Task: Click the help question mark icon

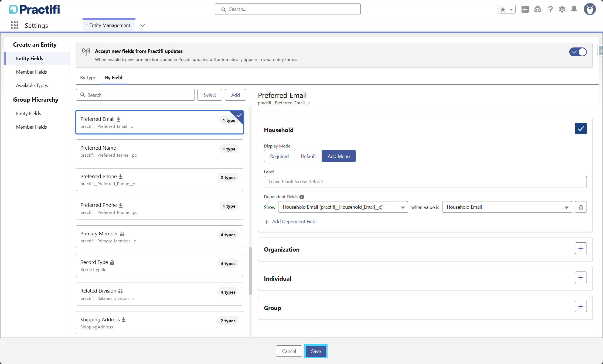Action: coord(550,9)
